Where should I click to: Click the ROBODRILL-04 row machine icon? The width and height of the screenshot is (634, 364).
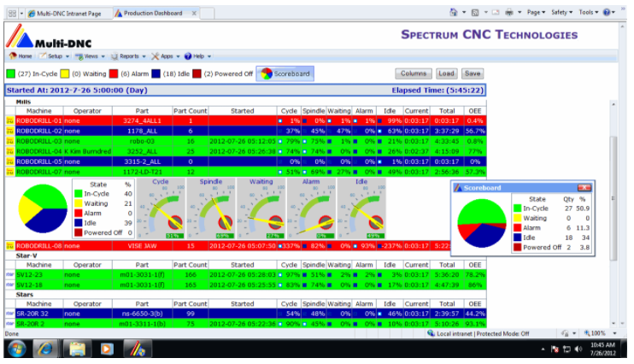click(9, 151)
